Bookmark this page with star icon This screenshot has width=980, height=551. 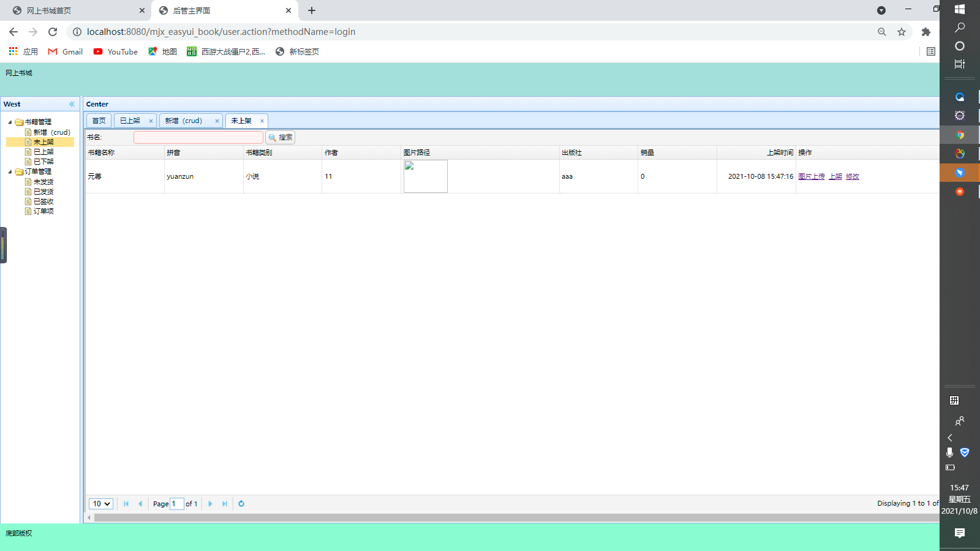click(x=902, y=32)
